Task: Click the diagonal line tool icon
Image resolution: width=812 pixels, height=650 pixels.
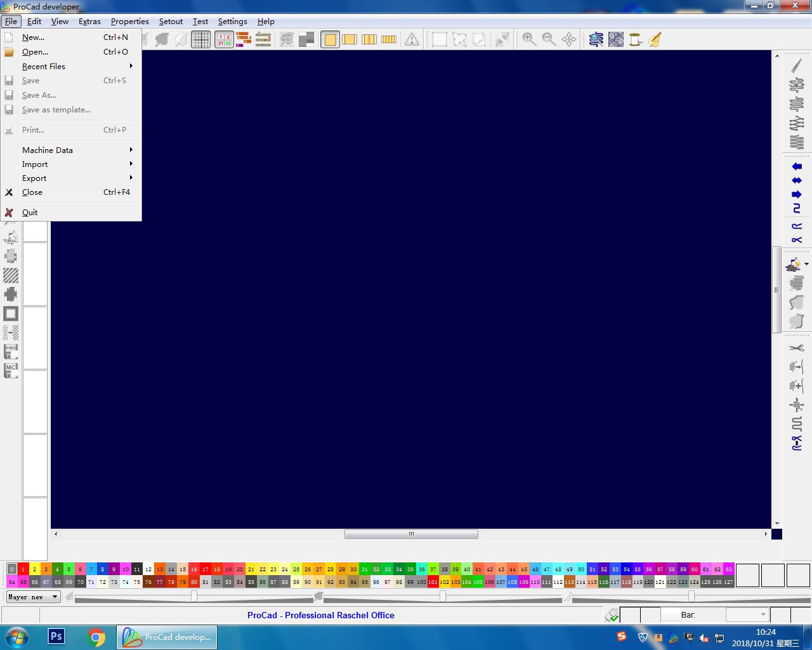Action: [797, 65]
